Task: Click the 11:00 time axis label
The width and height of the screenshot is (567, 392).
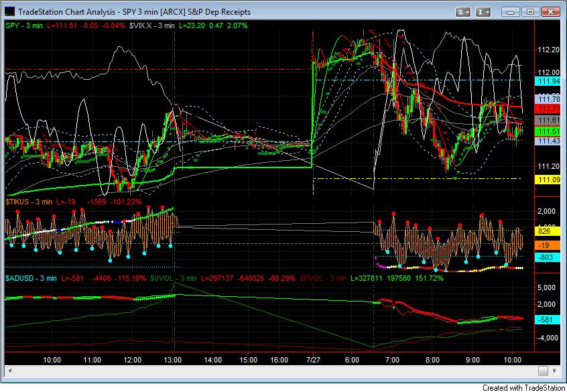Action: point(92,360)
